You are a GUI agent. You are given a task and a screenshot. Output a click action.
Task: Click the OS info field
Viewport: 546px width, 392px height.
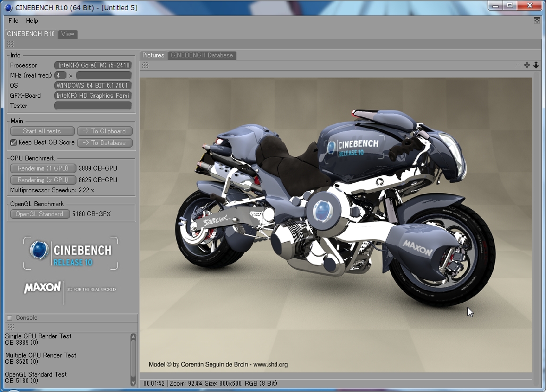[93, 86]
